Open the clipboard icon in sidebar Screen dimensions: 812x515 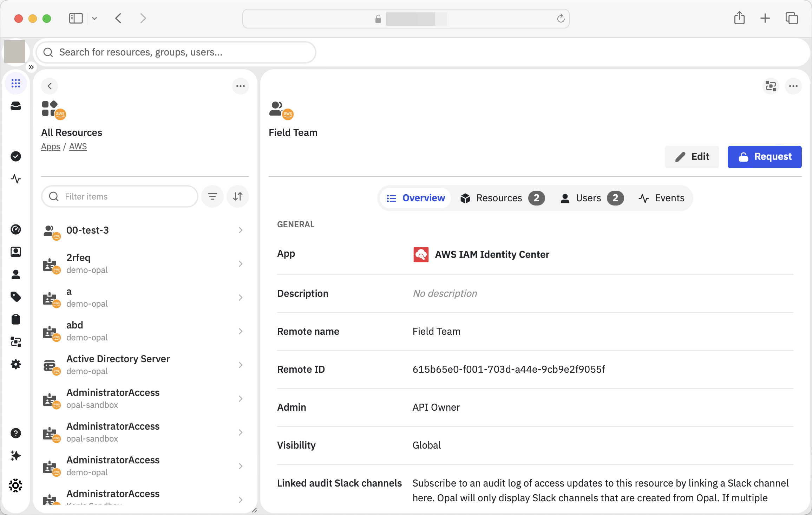(x=16, y=319)
